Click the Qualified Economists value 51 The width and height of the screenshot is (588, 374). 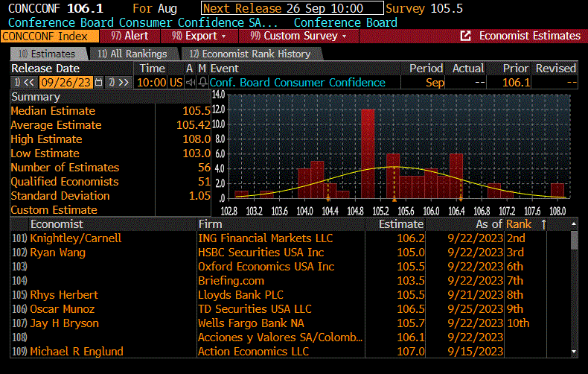(205, 182)
